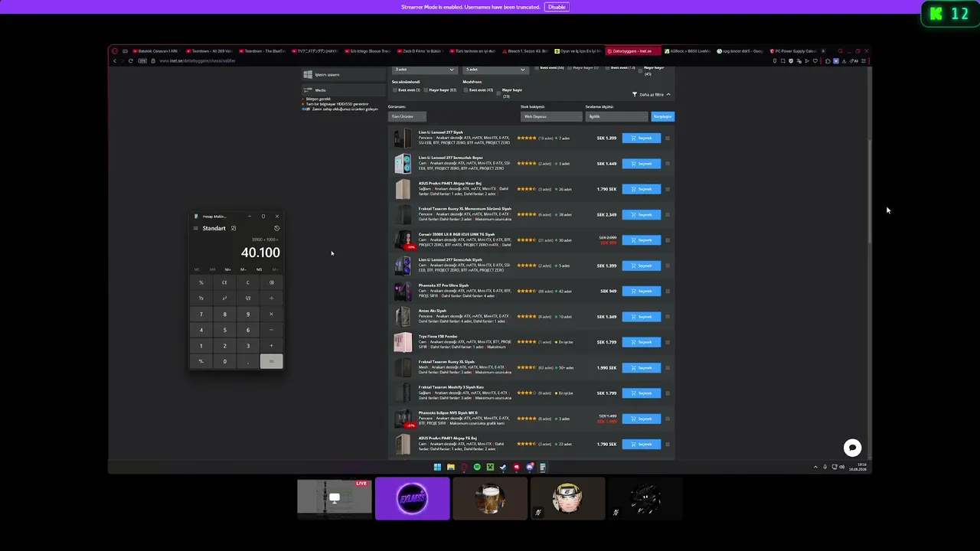Click the calculator number 5 key

point(224,330)
